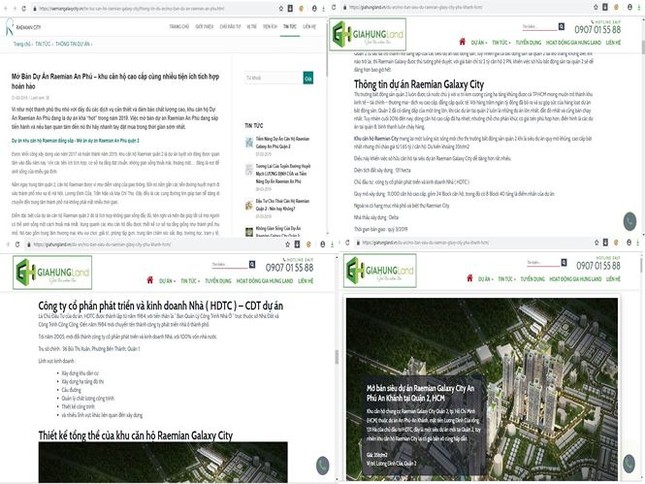Open TIỆN ÍCH menu on Raemian City site
The height and width of the screenshot is (484, 645).
(x=270, y=27)
